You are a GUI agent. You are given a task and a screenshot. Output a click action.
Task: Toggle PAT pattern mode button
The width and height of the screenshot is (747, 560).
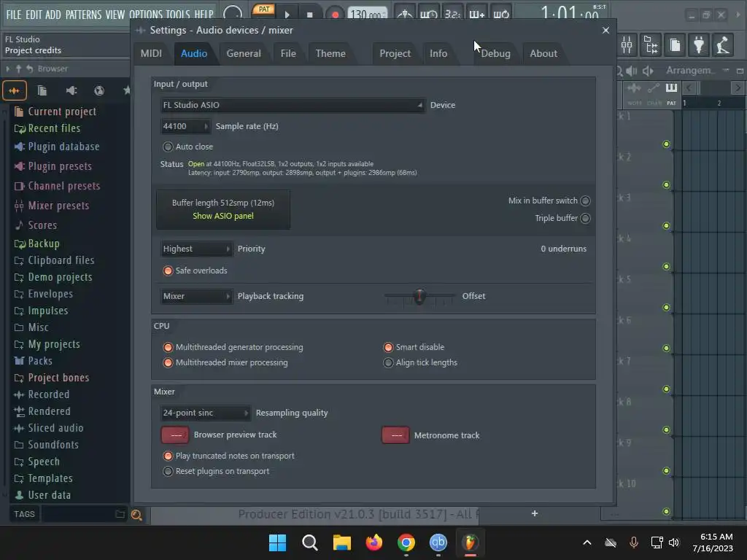263,9
